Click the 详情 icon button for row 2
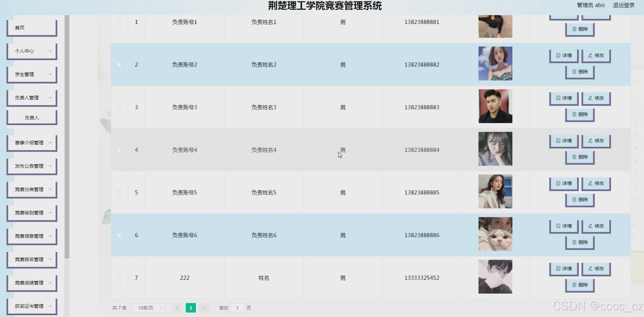This screenshot has width=644, height=317. point(564,56)
